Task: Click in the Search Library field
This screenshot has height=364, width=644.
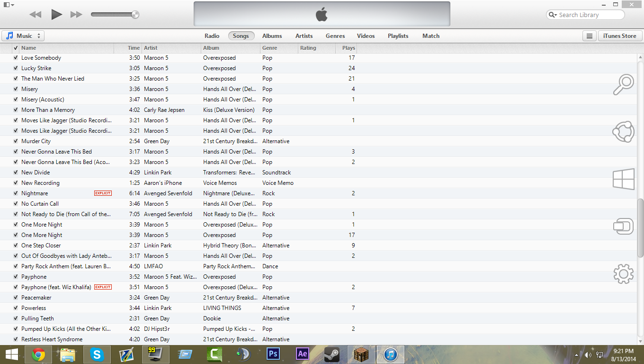Action: 585,15
